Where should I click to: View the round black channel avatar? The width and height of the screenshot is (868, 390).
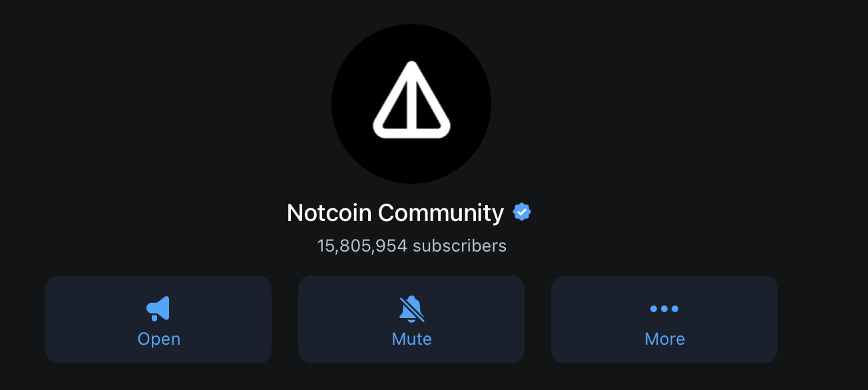pyautogui.click(x=411, y=104)
